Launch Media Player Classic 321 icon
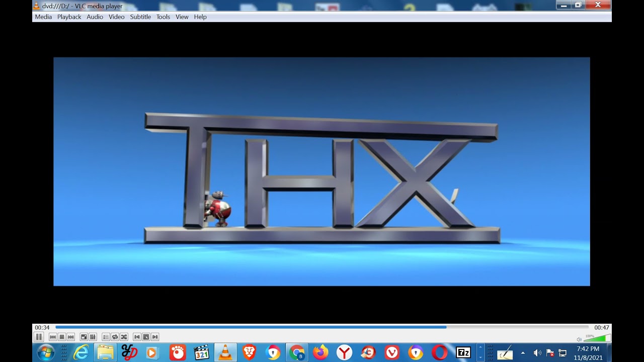644x362 pixels. coord(201,352)
